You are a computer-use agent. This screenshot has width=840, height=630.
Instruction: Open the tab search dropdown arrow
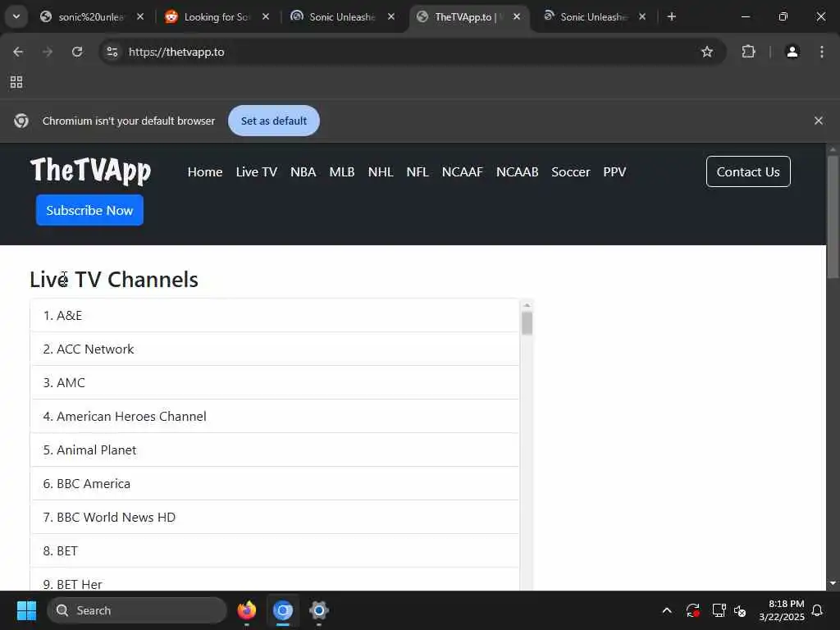point(16,16)
